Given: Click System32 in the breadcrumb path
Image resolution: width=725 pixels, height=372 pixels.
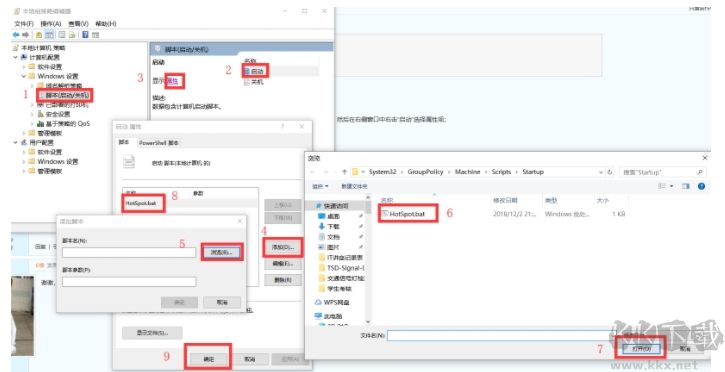Looking at the screenshot, I should [x=382, y=172].
